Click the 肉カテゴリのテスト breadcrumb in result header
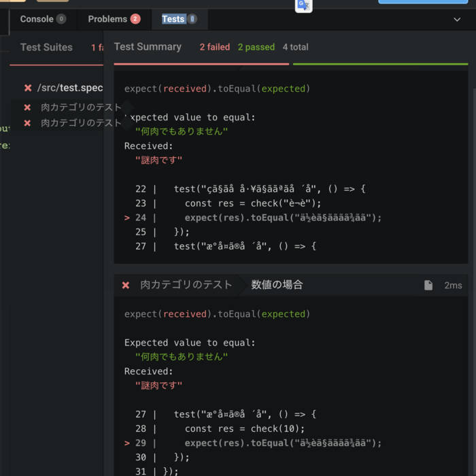Screen dimensions: 476x476 point(186,285)
